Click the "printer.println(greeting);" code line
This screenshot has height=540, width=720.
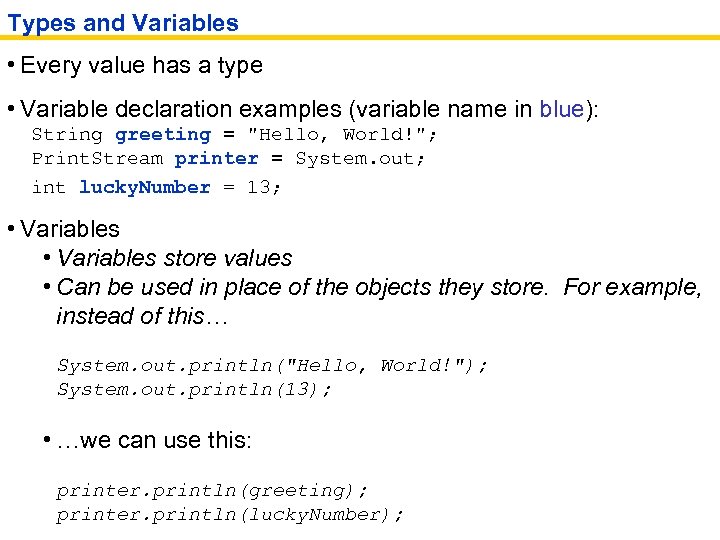[212, 490]
